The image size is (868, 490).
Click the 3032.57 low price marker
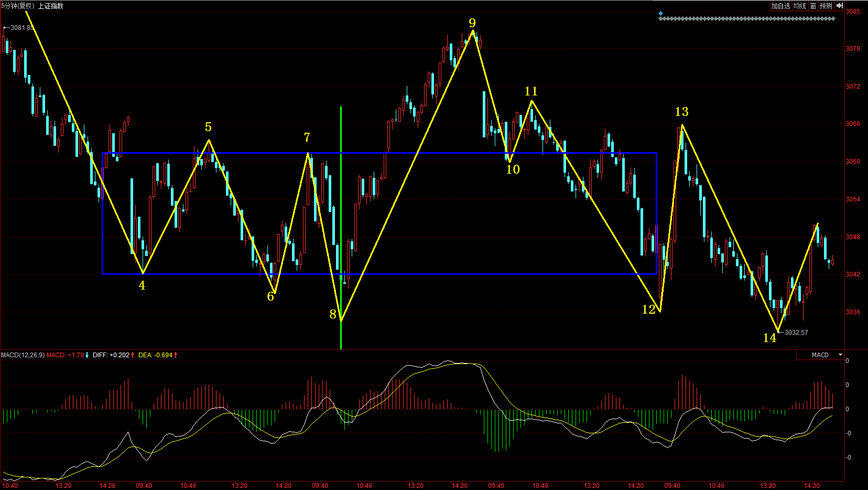click(795, 333)
